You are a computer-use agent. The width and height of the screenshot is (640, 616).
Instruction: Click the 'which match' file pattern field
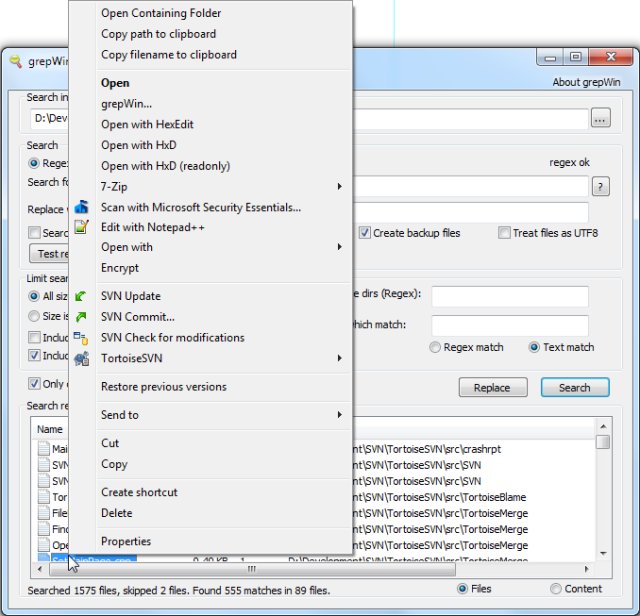click(x=510, y=325)
